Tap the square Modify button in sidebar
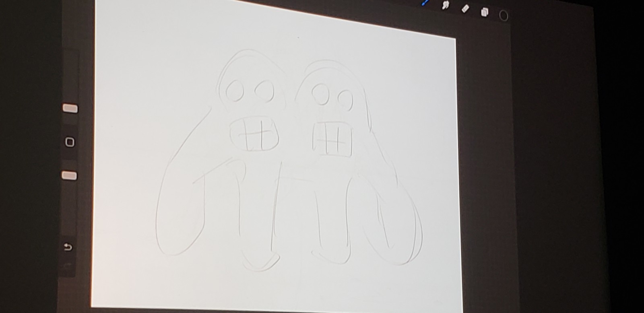This screenshot has width=644, height=313. 70,142
